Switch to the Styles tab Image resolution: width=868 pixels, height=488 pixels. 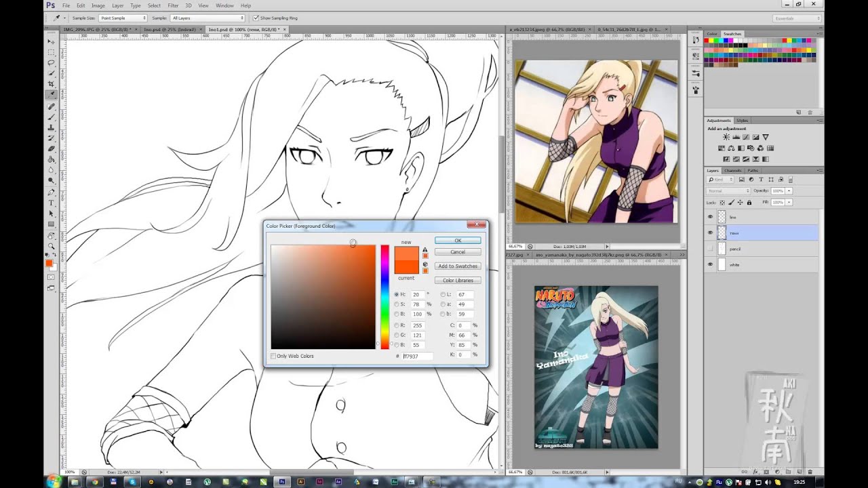tap(743, 120)
